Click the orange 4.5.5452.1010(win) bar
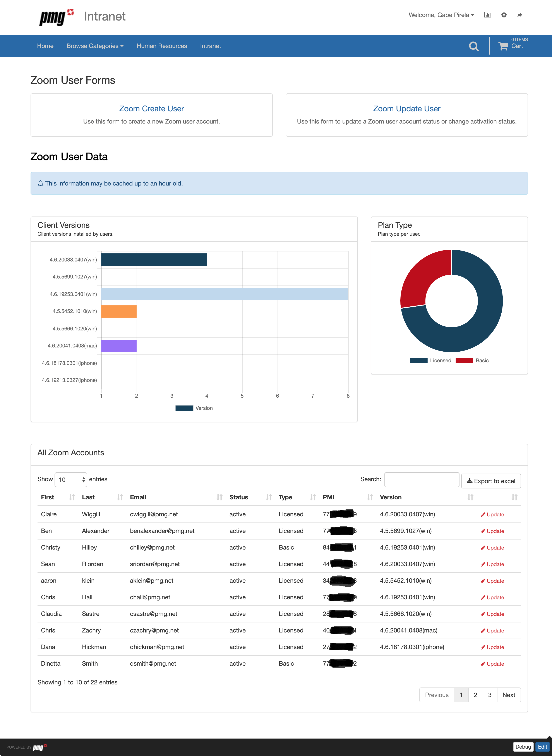The width and height of the screenshot is (552, 756). coord(119,311)
